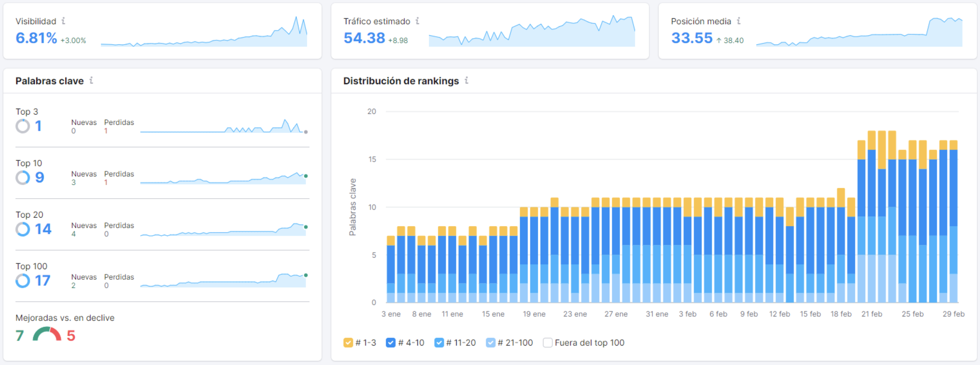The height and width of the screenshot is (365, 980).
Task: Click the info icon next to Tráfico estimado
Action: pos(417,21)
